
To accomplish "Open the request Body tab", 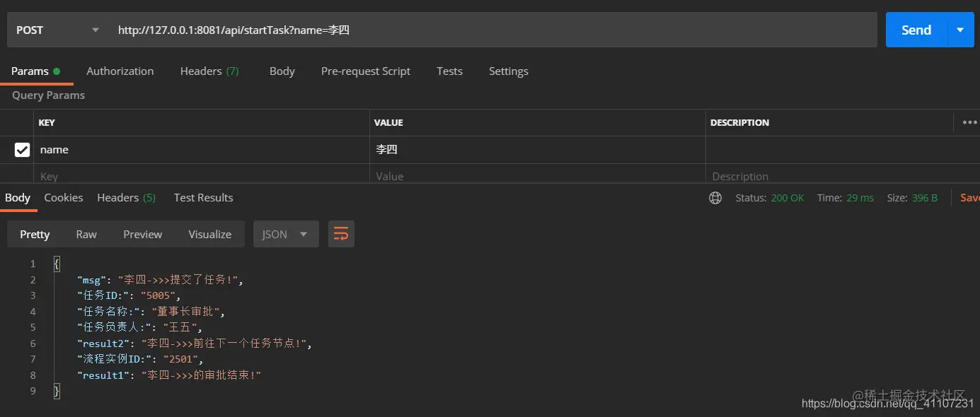I will point(282,71).
